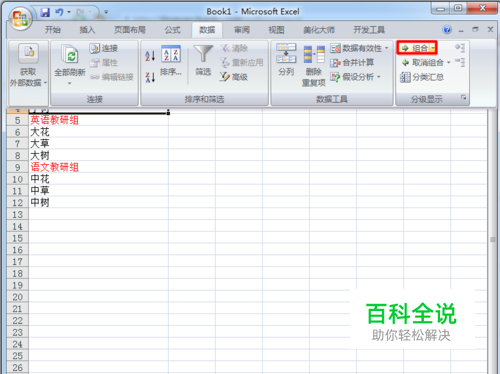Image resolution: width=500 pixels, height=374 pixels.
Task: Switch to the 公式 tab
Action: pos(172,30)
